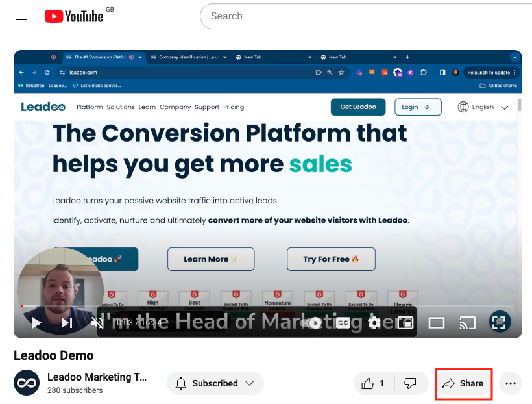Click the Share button

pyautogui.click(x=463, y=383)
